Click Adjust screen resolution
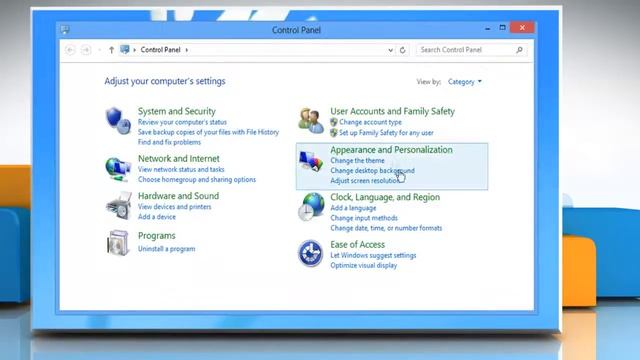 coord(365,180)
